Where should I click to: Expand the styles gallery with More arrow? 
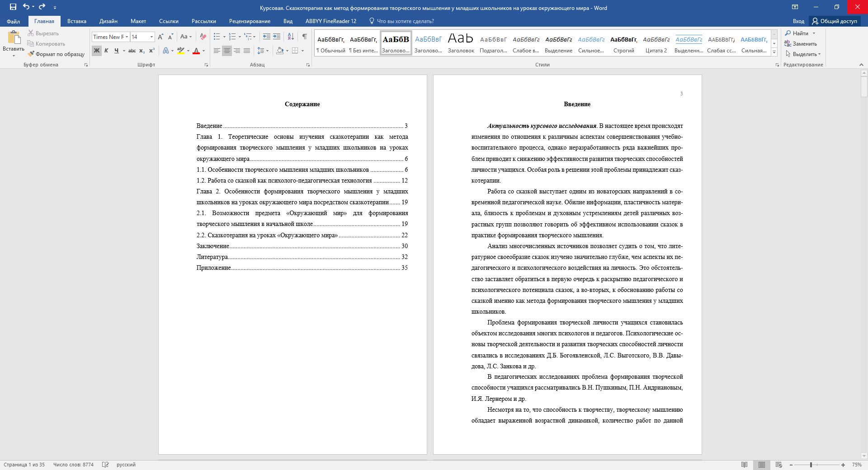pos(774,52)
